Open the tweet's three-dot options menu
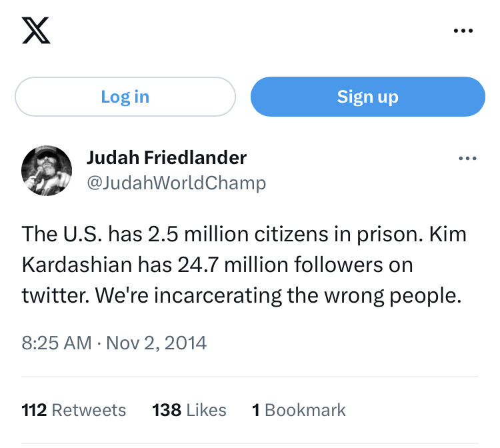The image size is (500, 448). [467, 159]
